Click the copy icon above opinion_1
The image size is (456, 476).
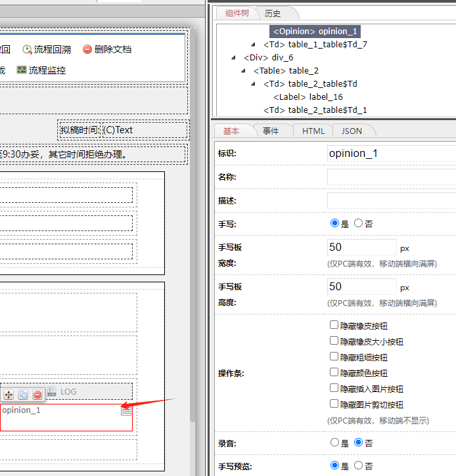point(23,395)
